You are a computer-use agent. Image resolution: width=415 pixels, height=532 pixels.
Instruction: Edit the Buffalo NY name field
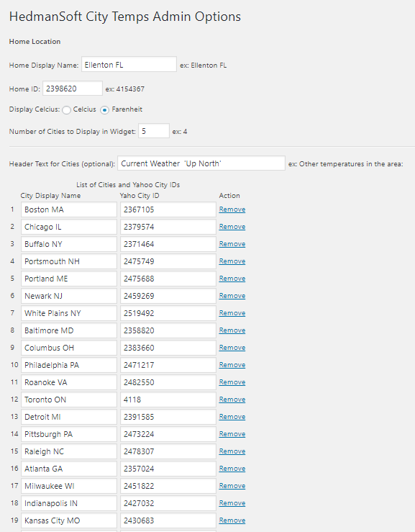pyautogui.click(x=69, y=244)
